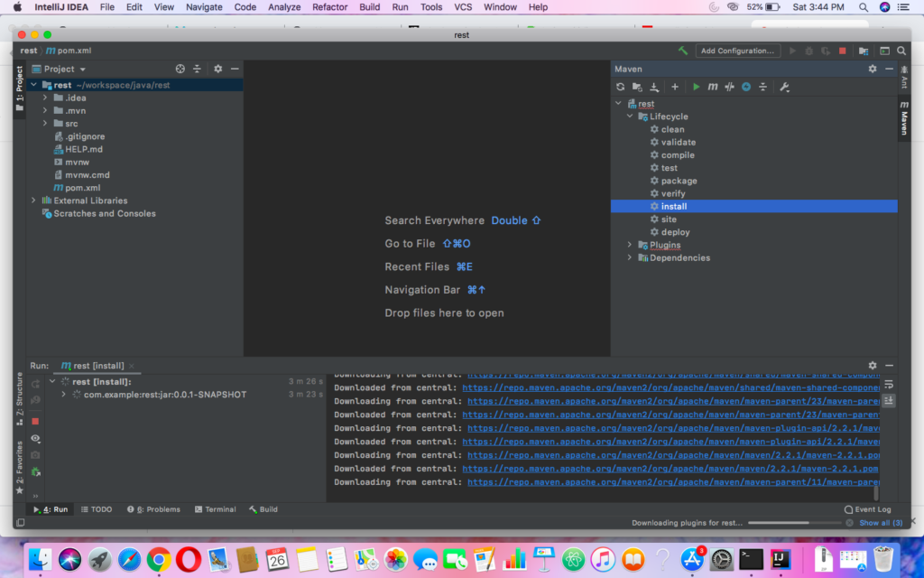Expand com.example:rest:jar:0.0.1-SNAPSHOT run node
The image size is (924, 578).
tap(64, 394)
